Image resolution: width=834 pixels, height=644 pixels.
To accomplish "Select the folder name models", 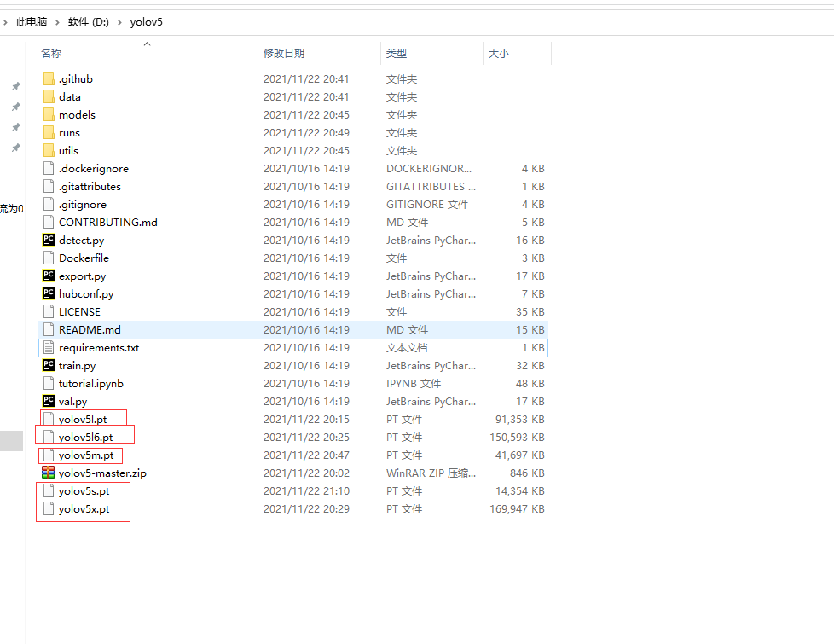I will pyautogui.click(x=77, y=114).
